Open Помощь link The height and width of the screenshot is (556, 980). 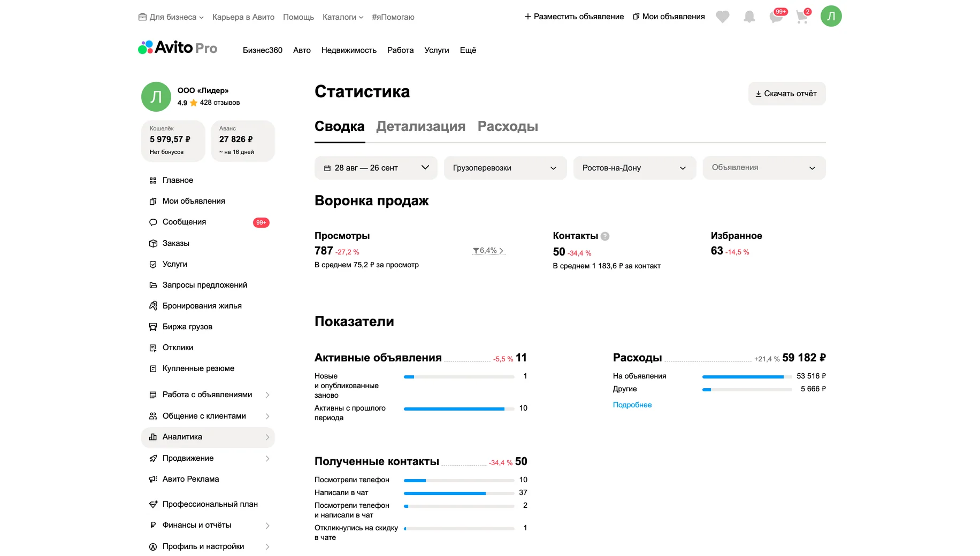click(298, 17)
